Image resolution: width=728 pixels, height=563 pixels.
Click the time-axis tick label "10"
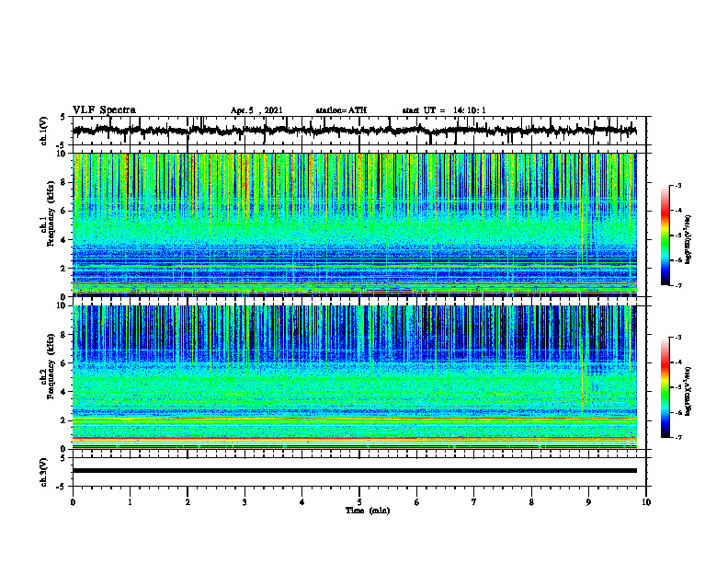click(646, 502)
